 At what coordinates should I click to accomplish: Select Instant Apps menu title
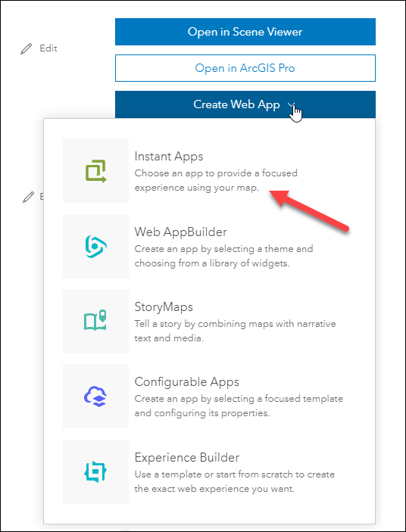click(169, 157)
